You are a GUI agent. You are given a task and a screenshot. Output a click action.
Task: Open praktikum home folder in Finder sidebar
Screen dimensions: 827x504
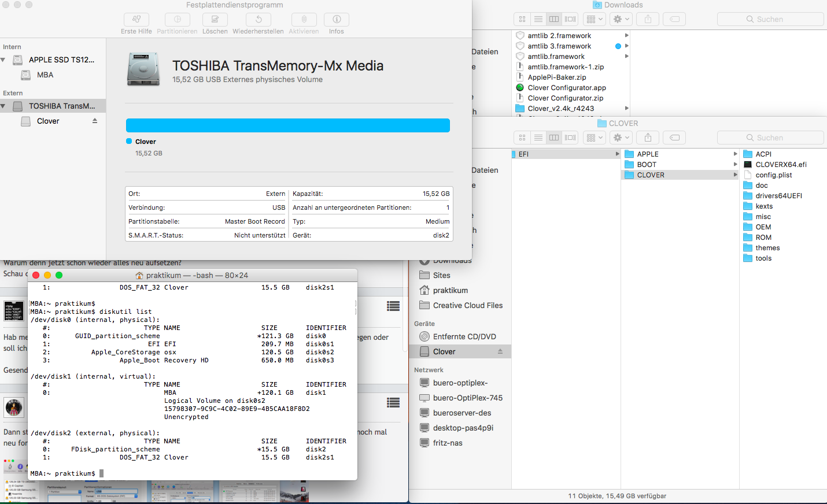click(450, 290)
